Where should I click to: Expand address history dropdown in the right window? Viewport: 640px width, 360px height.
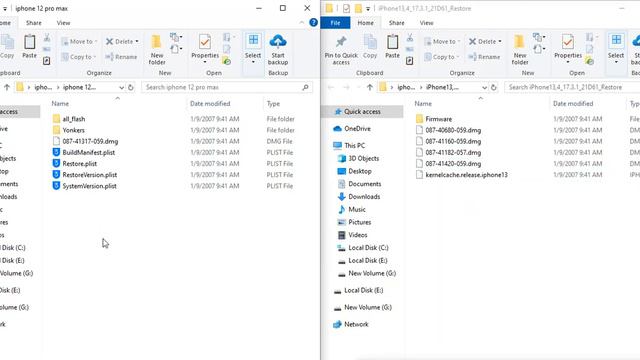click(484, 87)
